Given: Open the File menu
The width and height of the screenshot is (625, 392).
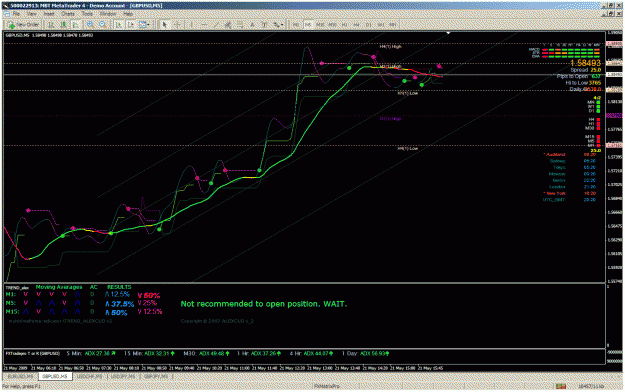Looking at the screenshot, I should (x=16, y=14).
